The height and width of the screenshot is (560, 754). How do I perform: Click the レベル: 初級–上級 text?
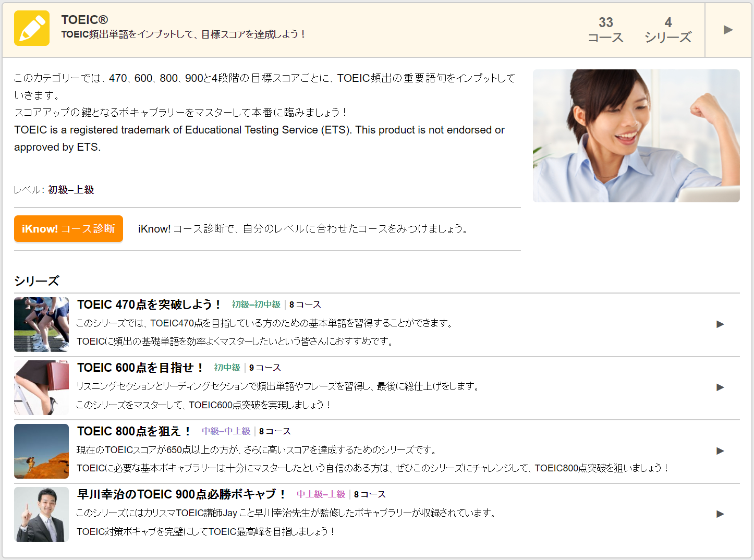click(x=54, y=190)
